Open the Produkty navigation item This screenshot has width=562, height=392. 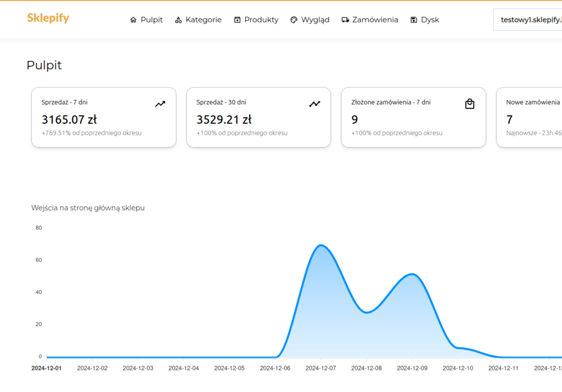click(261, 20)
